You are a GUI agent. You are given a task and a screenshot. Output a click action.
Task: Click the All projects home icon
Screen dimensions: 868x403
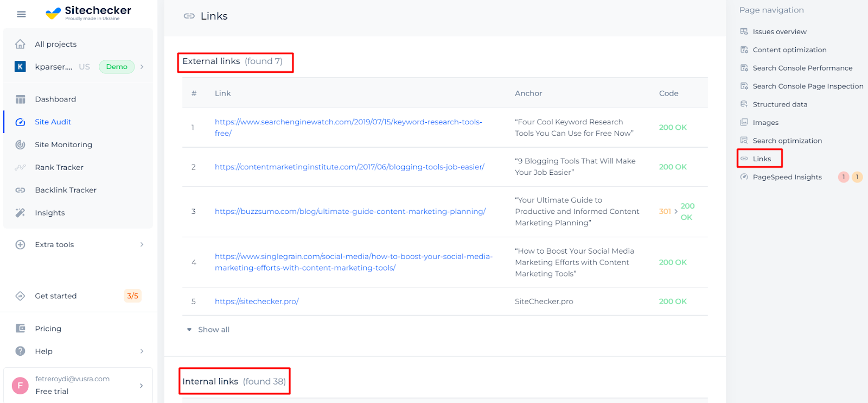(x=20, y=44)
